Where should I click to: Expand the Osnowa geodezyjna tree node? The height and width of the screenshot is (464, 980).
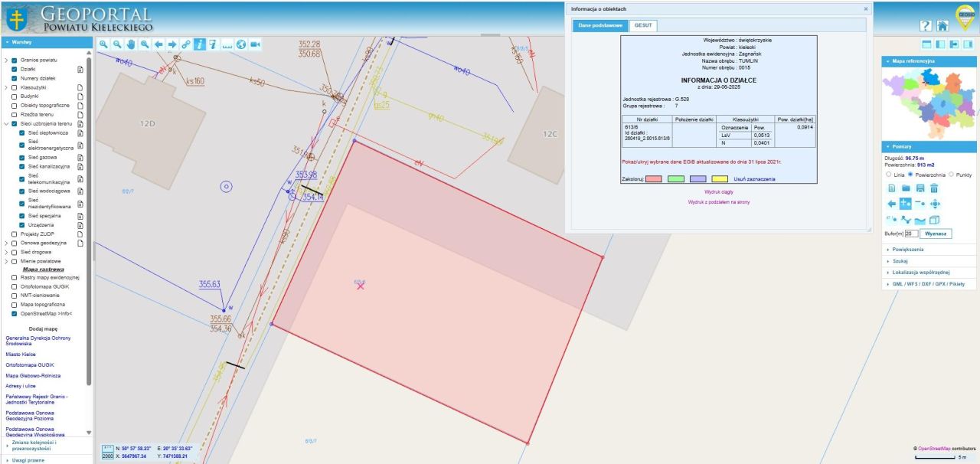coord(6,243)
